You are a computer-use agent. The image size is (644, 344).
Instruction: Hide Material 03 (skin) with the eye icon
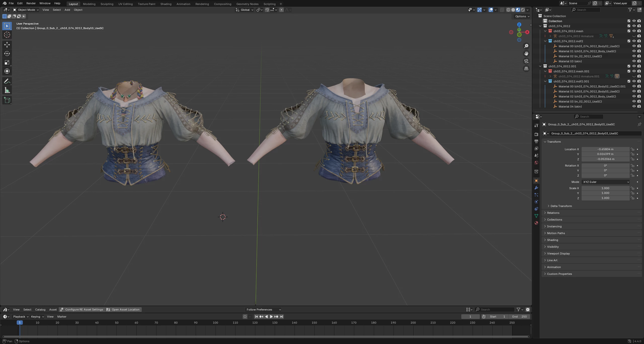click(x=634, y=61)
